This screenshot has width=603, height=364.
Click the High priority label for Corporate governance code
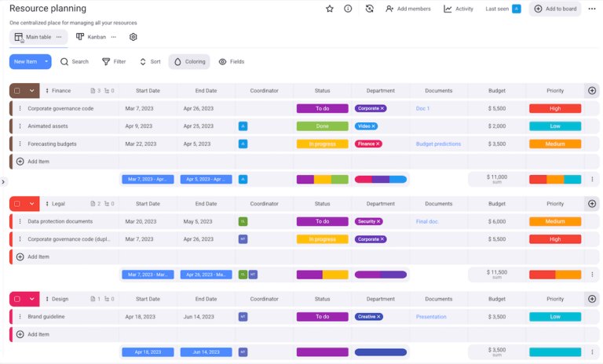click(554, 108)
